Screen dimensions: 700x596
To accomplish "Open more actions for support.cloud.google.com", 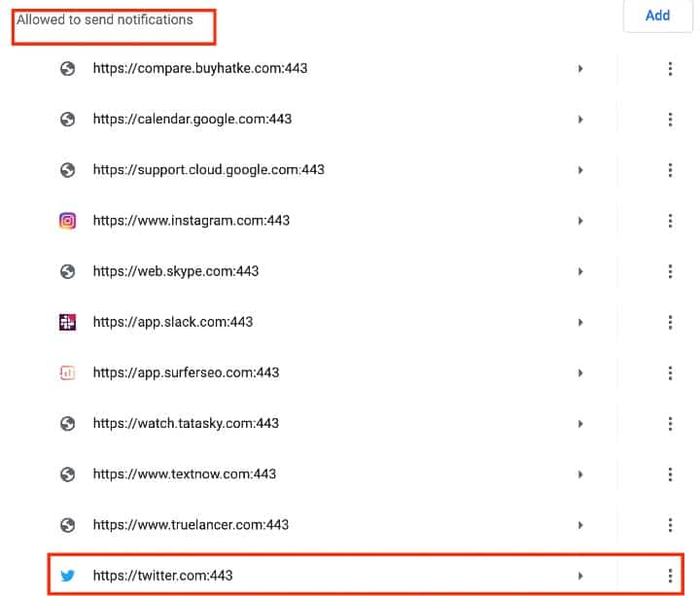I will click(x=670, y=170).
